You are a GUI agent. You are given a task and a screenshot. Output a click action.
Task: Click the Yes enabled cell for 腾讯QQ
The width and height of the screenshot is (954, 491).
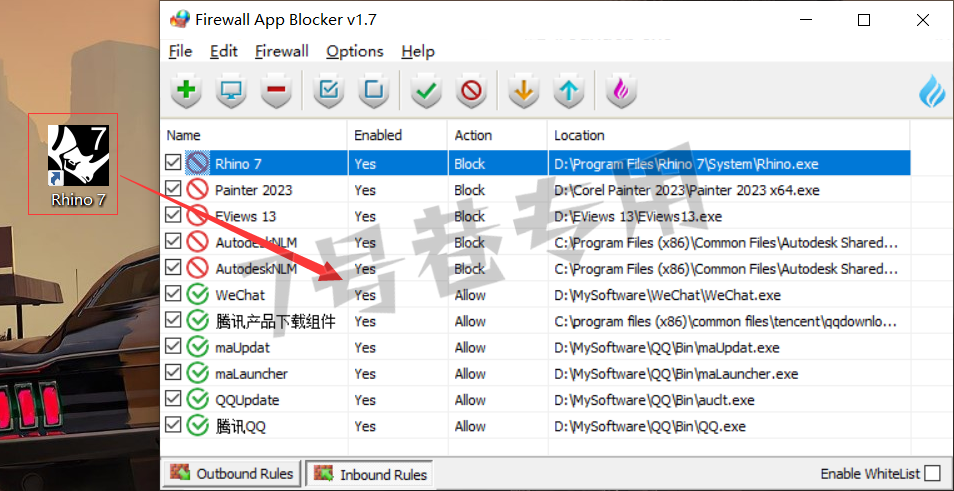click(398, 427)
